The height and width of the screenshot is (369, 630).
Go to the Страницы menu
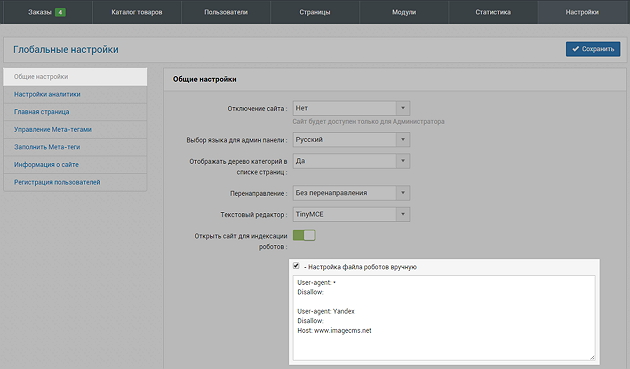315,12
